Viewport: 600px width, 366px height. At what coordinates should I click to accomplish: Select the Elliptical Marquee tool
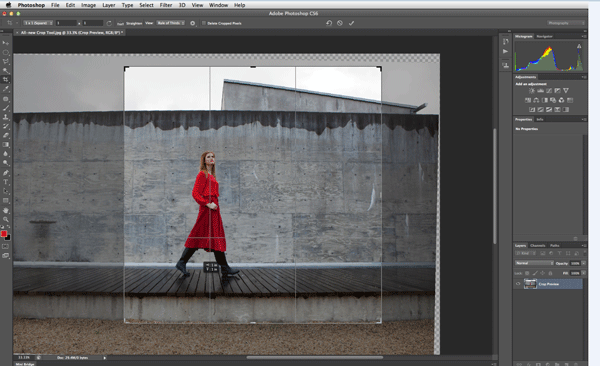click(5, 52)
